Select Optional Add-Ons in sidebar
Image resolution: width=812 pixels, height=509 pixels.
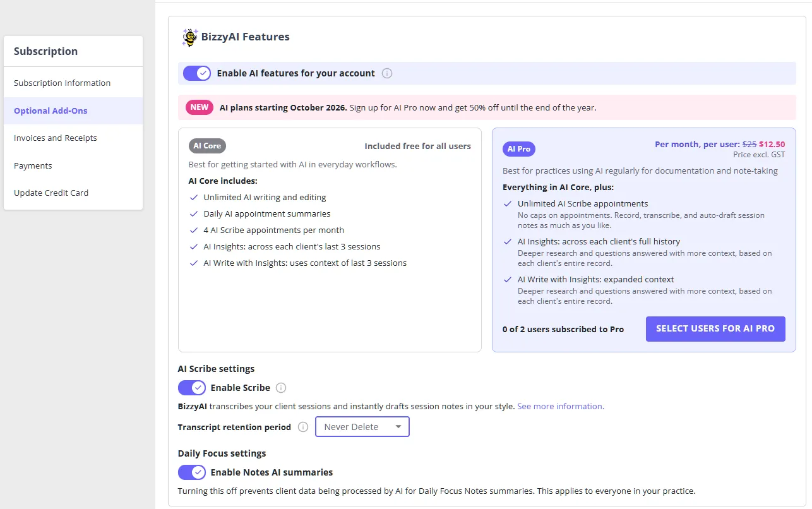click(x=73, y=111)
